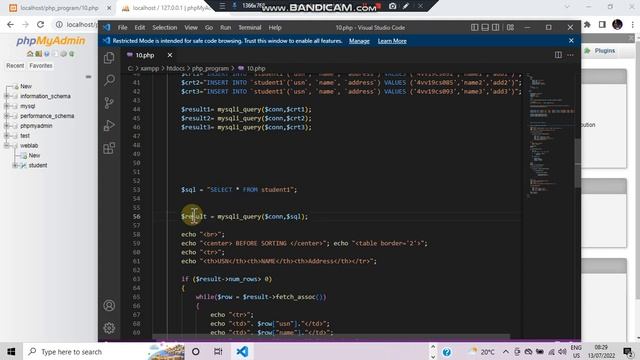Open the Terminal menu

click(249, 28)
